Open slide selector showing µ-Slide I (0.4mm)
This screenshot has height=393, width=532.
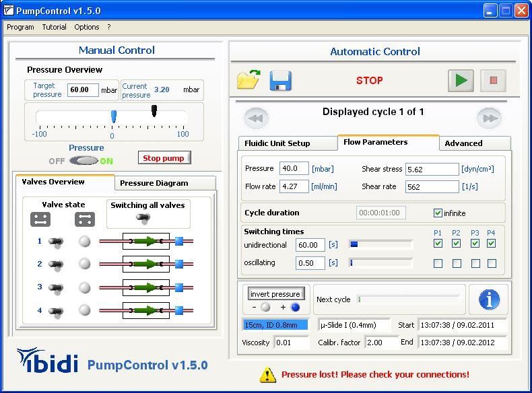click(354, 325)
